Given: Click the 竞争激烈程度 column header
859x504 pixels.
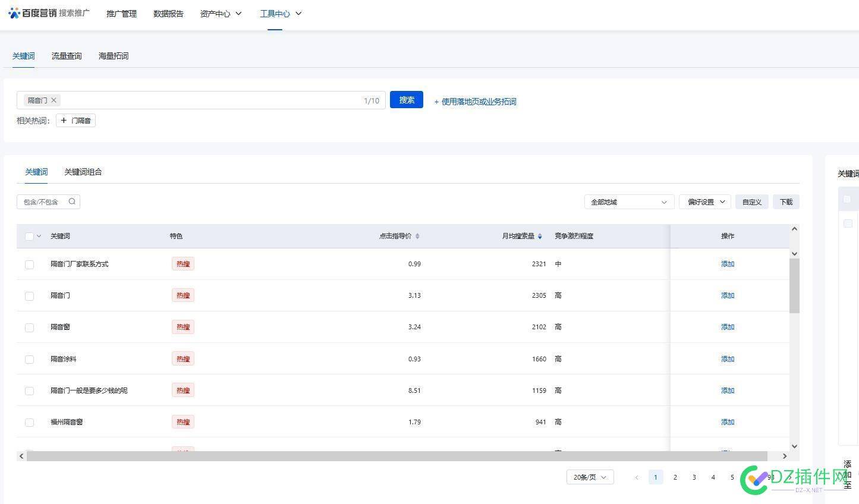Looking at the screenshot, I should [574, 236].
